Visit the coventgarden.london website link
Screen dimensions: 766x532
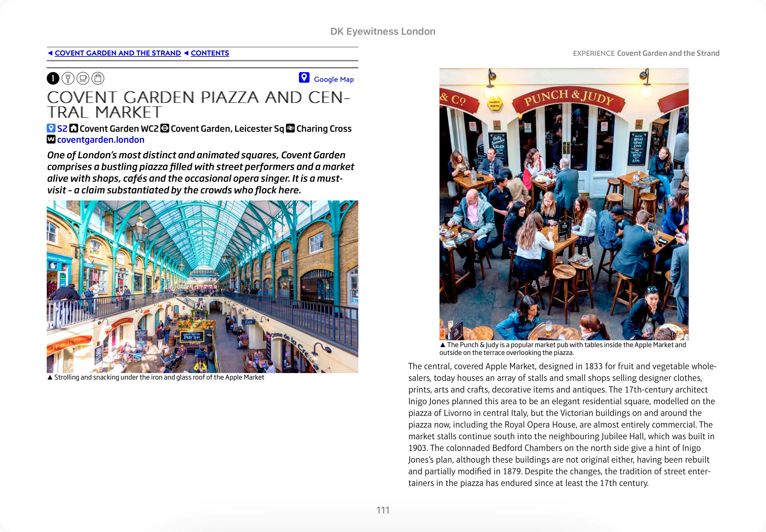pyautogui.click(x=101, y=140)
